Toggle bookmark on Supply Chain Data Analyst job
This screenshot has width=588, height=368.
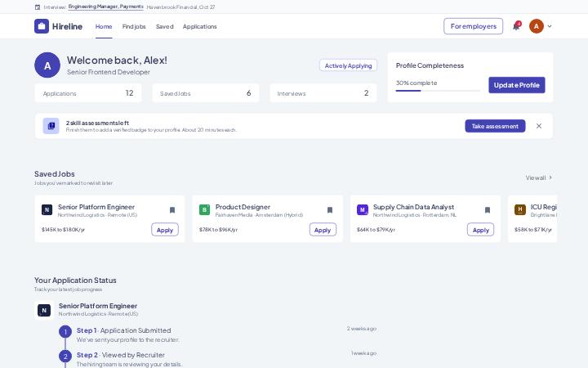(x=488, y=210)
